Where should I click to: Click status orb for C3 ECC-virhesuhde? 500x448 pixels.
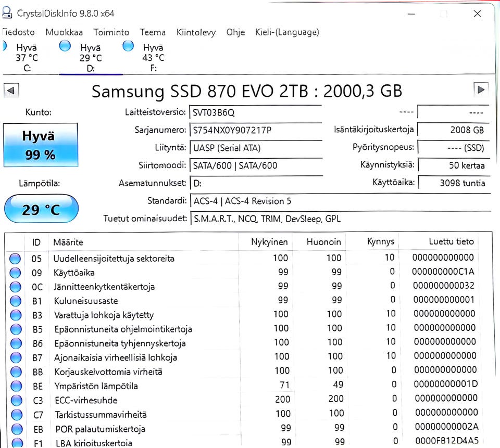17,401
